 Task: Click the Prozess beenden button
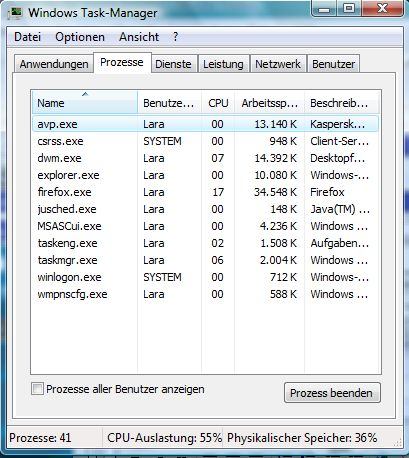[332, 393]
